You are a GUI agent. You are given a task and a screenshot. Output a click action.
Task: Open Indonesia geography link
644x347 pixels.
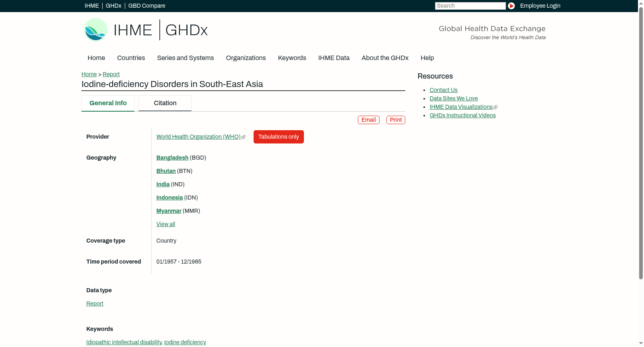tap(169, 197)
